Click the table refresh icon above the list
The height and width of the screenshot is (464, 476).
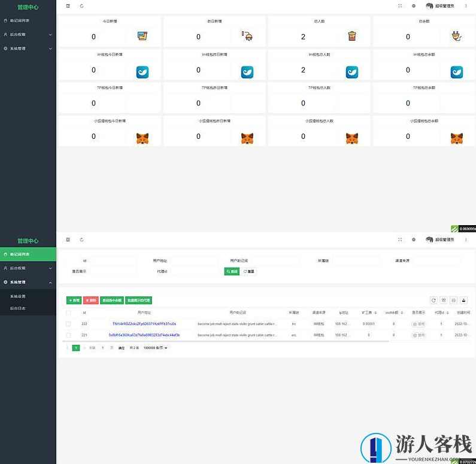433,300
